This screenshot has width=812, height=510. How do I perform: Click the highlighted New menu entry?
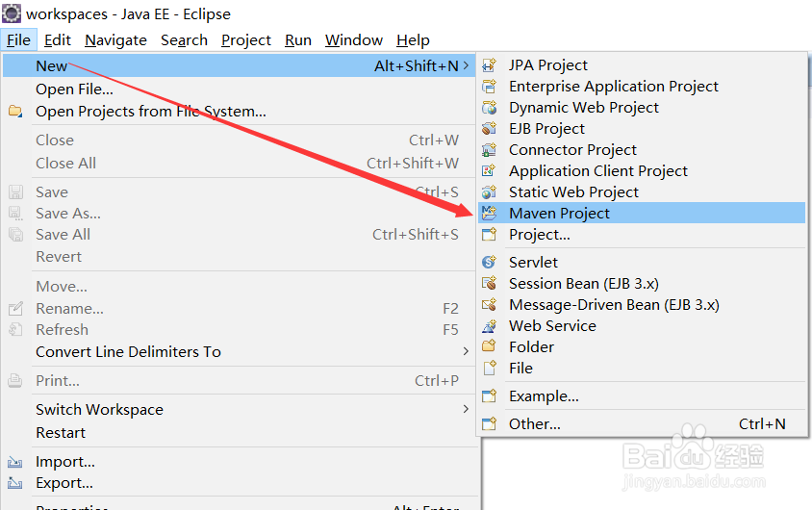pos(240,65)
